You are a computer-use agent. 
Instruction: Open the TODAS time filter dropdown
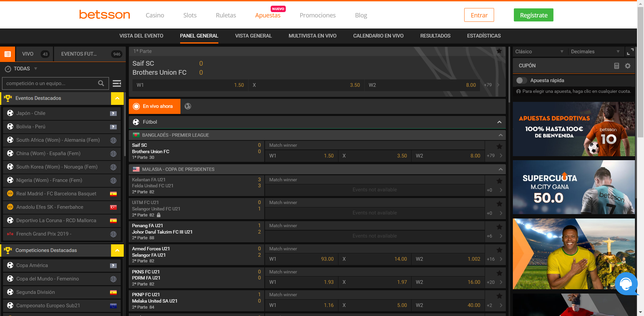pyautogui.click(x=21, y=69)
